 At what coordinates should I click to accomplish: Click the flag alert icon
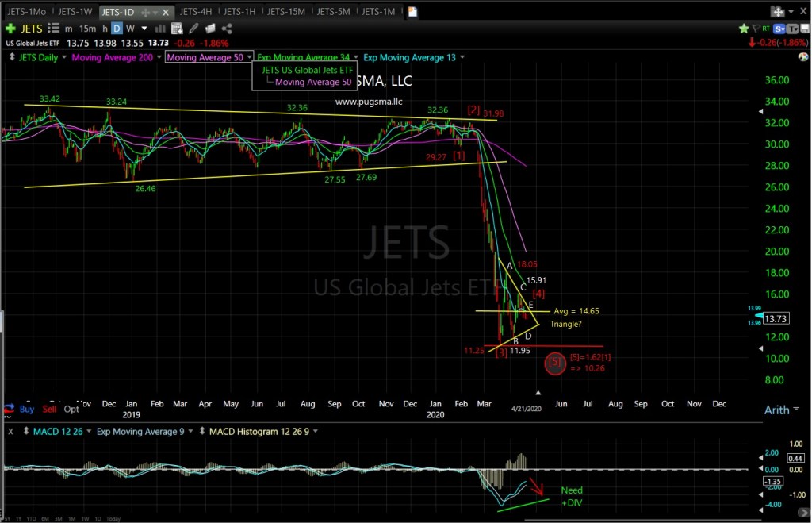(x=756, y=29)
